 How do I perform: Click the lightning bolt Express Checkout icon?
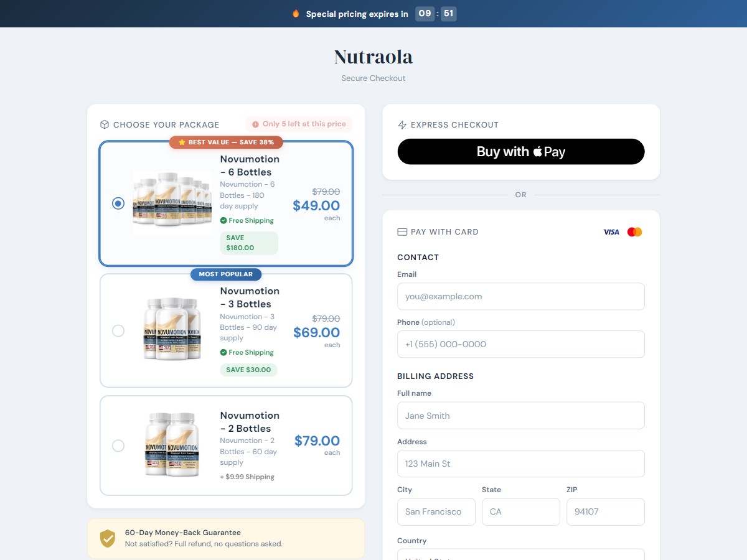coord(402,124)
